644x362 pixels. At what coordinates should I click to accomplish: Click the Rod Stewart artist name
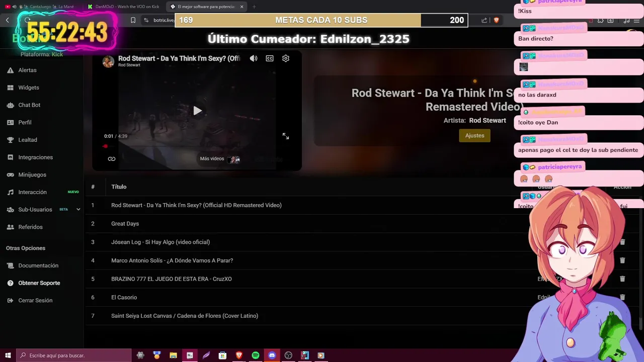[488, 121]
